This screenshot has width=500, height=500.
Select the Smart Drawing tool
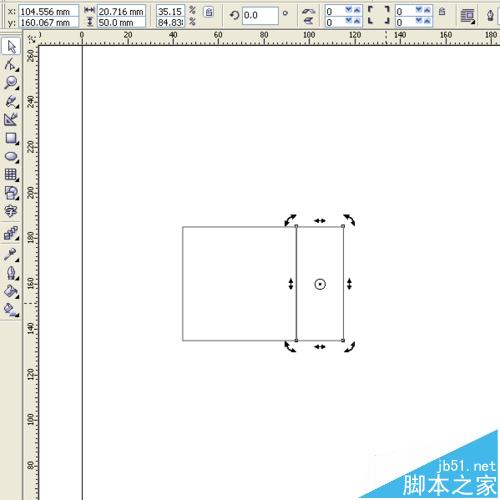coord(11,119)
